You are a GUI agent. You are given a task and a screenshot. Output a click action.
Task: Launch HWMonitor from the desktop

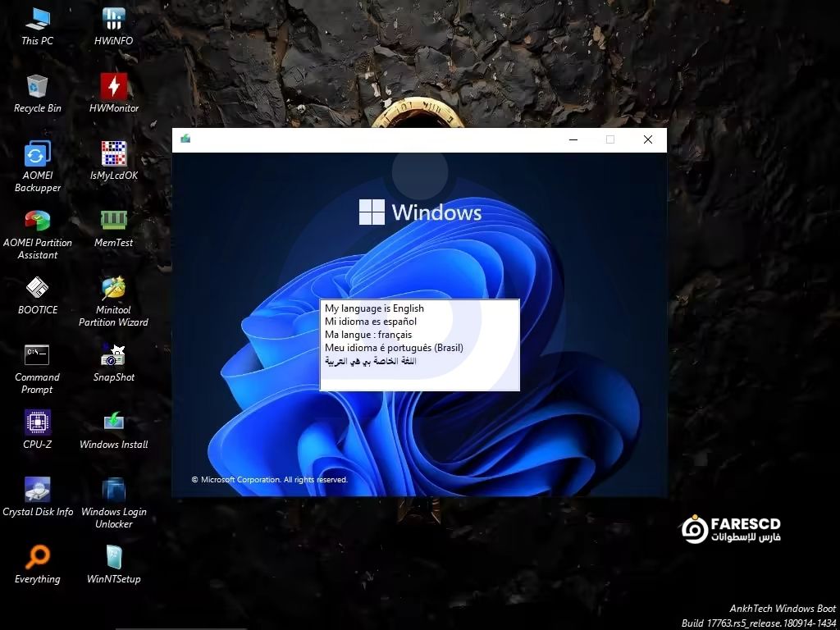tap(113, 86)
